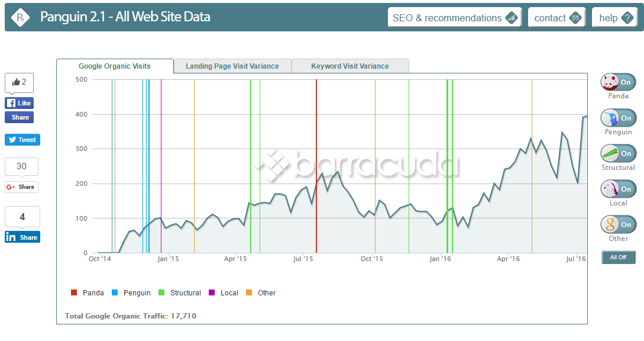This screenshot has width=644, height=341.
Task: Click the All Off button
Action: click(618, 257)
